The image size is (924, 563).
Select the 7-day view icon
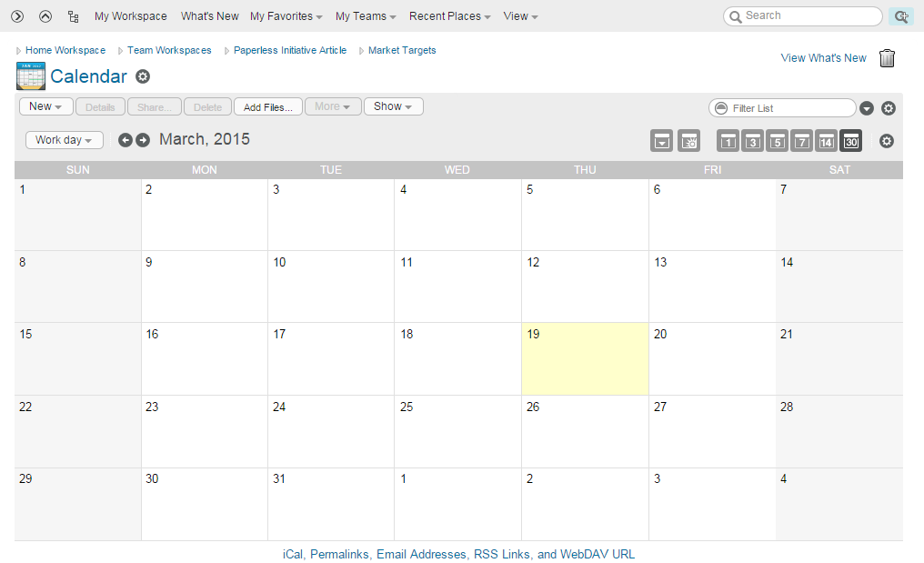click(801, 141)
